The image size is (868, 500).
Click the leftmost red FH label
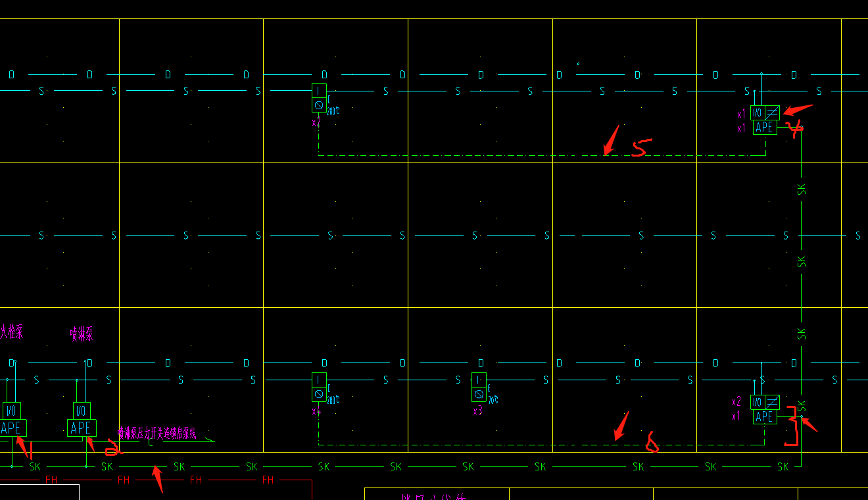[x=51, y=480]
